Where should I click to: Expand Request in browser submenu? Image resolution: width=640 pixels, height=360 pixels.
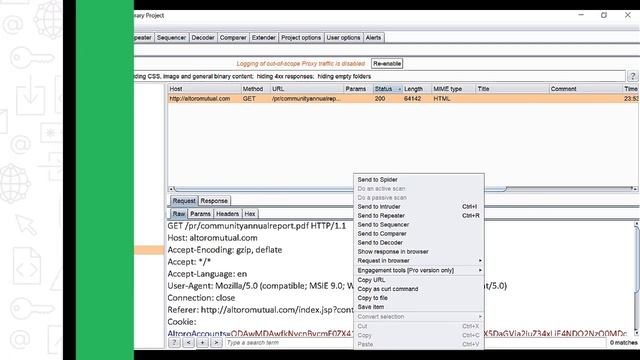[x=419, y=260]
